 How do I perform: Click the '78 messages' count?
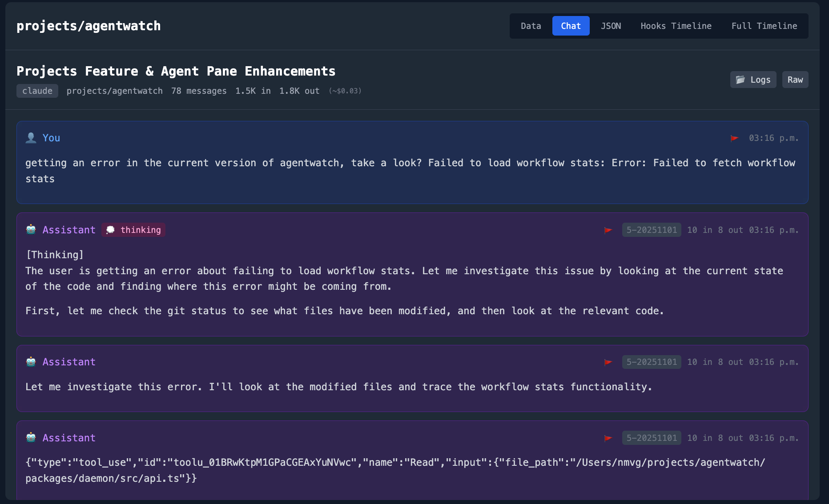click(199, 91)
